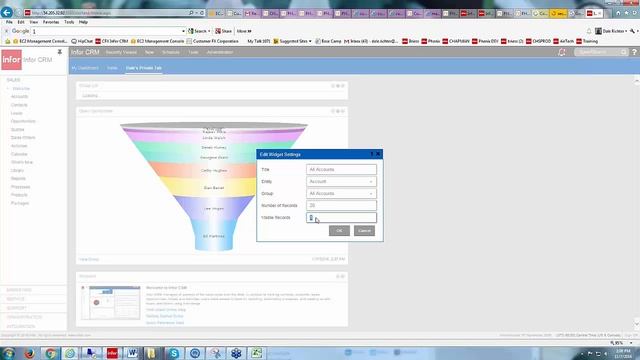
Task: Click the CFX Infor CRM bookmark
Action: pos(112,41)
